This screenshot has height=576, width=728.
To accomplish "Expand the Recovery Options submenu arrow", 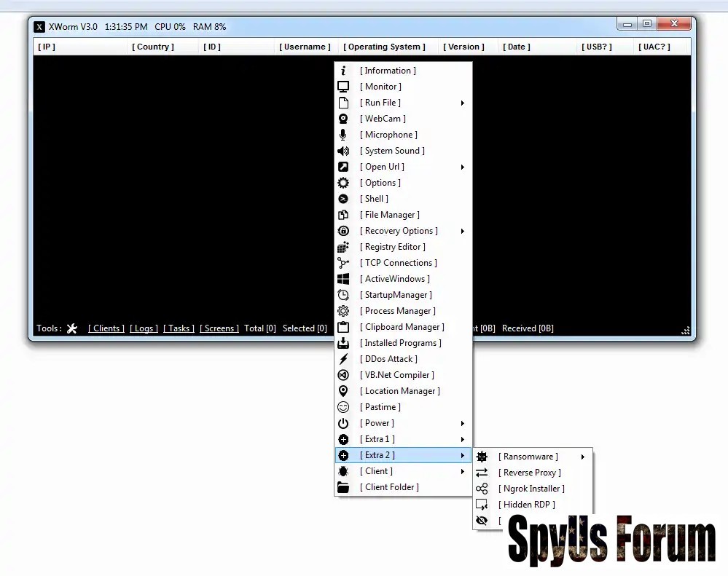I will [462, 232].
